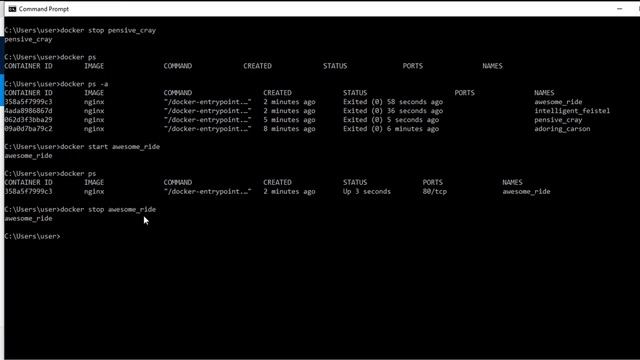Viewport: 640px width, 360px height.
Task: Click the 'docker start awesome_ride' command line
Action: coord(82,147)
